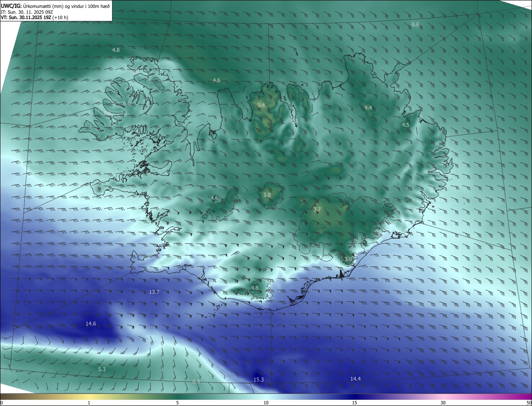Click the 15.3 value label on the map
The height and width of the screenshot is (406, 532).
point(259,379)
